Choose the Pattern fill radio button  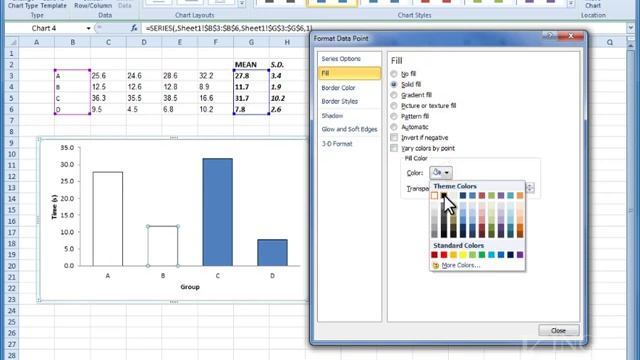click(x=394, y=116)
